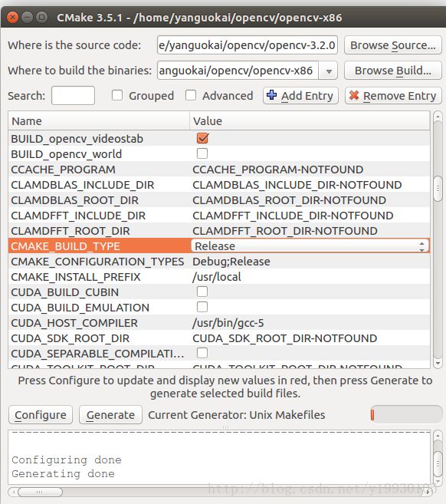
Task: Check BUILD_opencv_world option
Action: 202,153
